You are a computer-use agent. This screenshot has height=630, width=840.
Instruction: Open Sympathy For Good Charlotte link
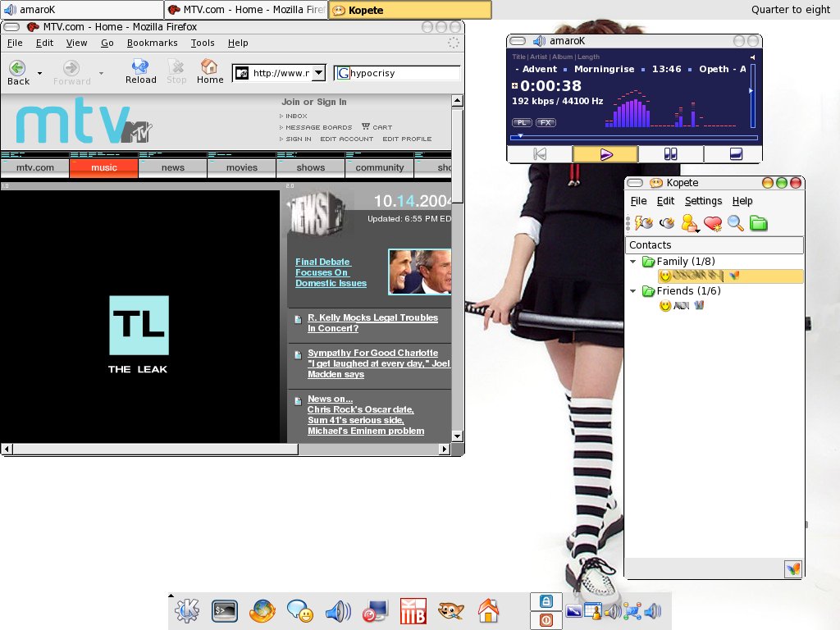[379, 363]
